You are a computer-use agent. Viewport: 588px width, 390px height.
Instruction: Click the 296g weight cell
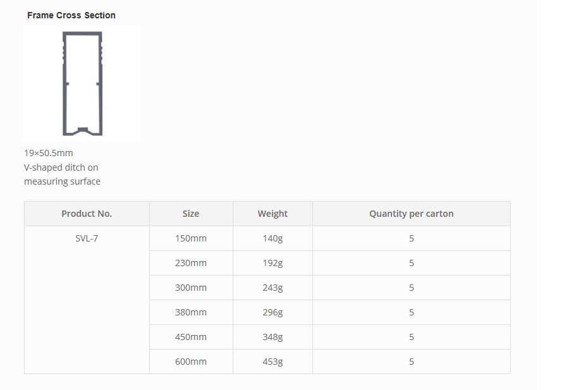[x=273, y=312]
